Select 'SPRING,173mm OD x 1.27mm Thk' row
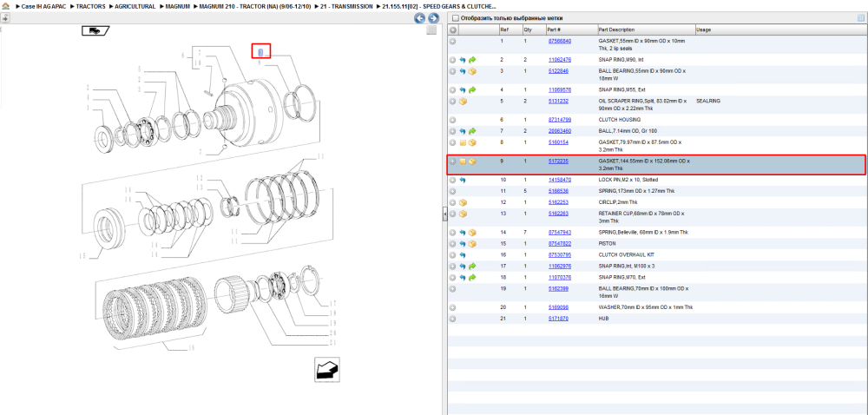The height and width of the screenshot is (415, 868). click(x=656, y=191)
